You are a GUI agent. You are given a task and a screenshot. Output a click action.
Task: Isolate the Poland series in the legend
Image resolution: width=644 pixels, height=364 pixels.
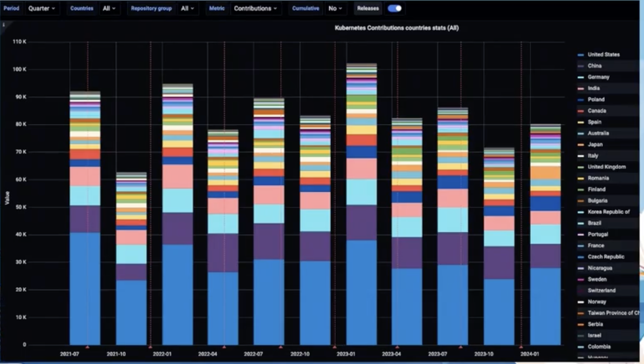click(x=596, y=99)
